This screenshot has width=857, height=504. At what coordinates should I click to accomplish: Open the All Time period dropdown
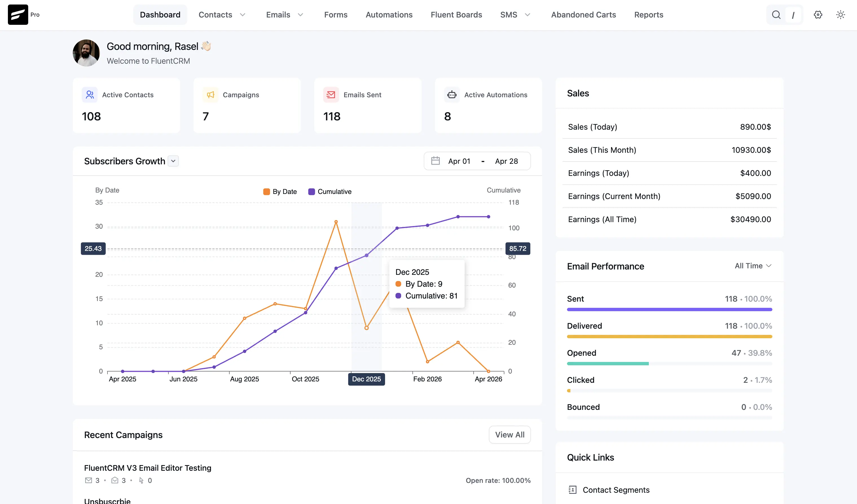tap(753, 266)
